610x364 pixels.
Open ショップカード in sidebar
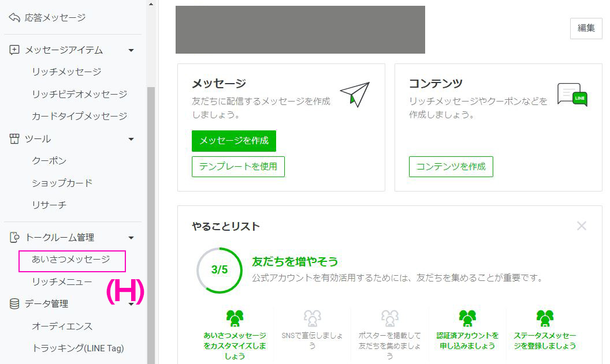pos(62,183)
